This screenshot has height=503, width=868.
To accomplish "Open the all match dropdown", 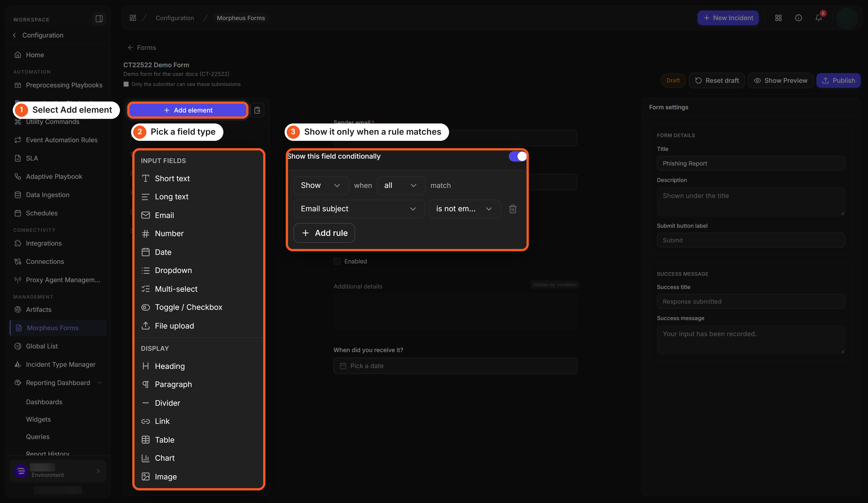I will (x=401, y=185).
